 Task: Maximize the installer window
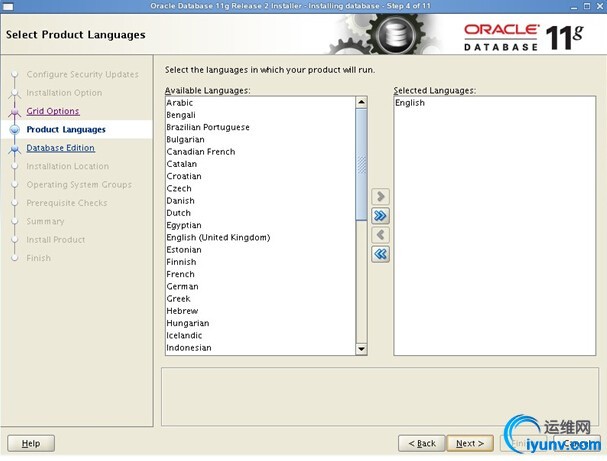tap(587, 6)
